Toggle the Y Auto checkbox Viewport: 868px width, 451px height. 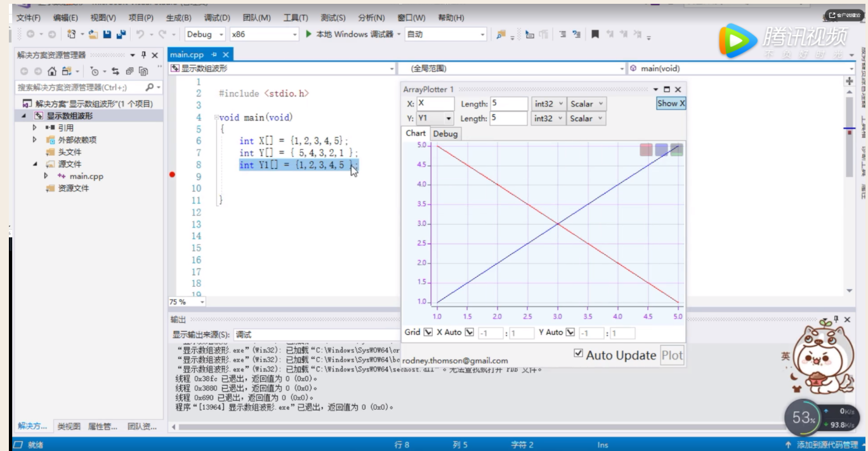pyautogui.click(x=570, y=332)
